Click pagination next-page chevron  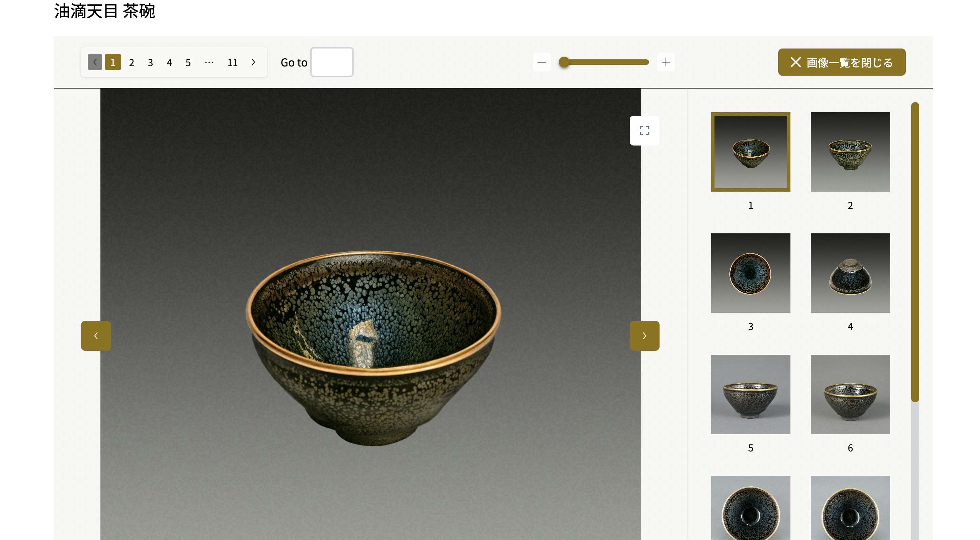253,62
